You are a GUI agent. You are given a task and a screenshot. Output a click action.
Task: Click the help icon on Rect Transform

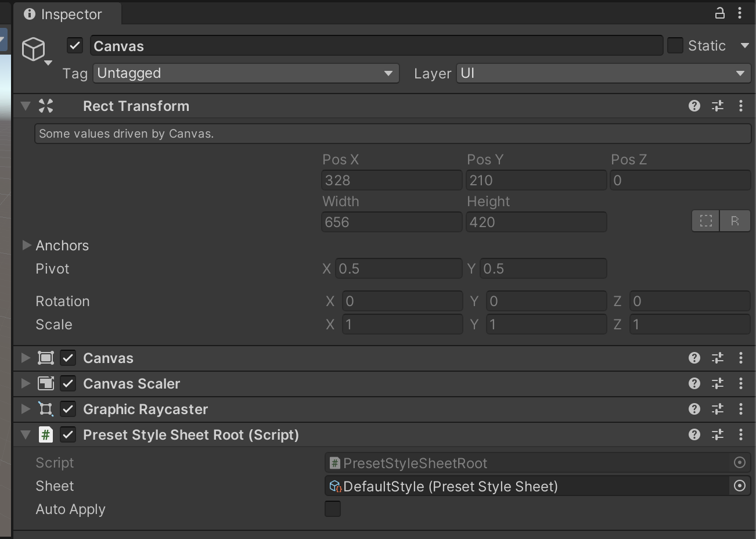coord(694,106)
